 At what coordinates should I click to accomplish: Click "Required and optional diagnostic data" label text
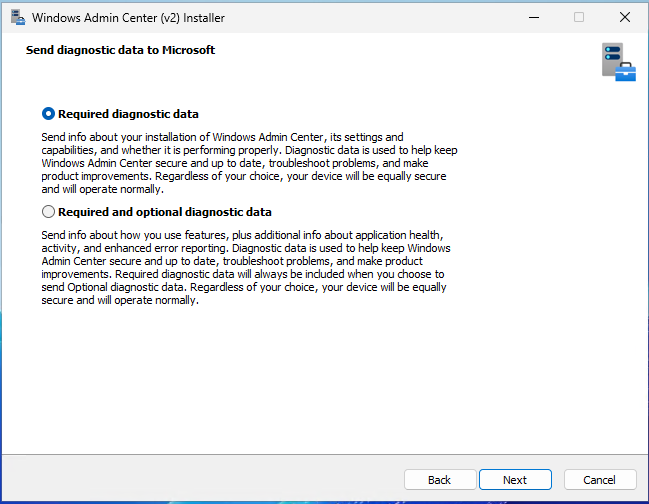(165, 212)
